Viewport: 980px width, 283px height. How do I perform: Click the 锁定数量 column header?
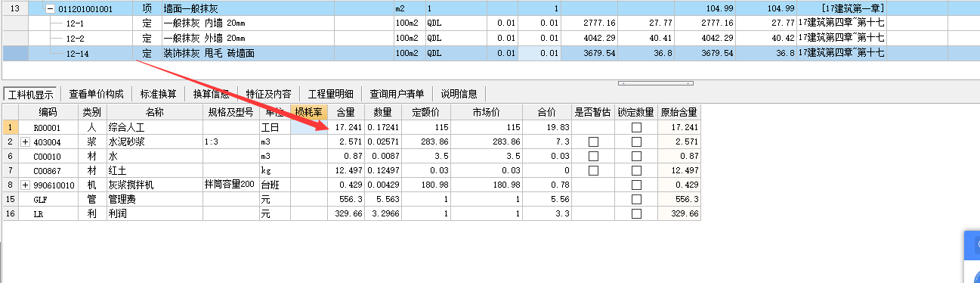[636, 112]
